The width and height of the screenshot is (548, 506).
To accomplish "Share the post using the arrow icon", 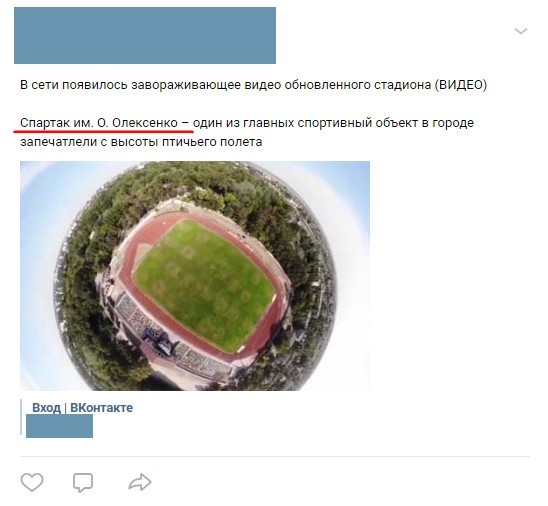I will coord(140,482).
